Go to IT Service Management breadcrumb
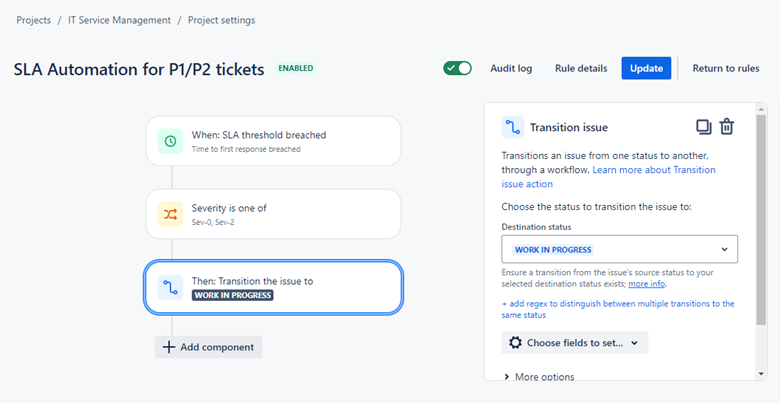This screenshot has width=780, height=403. [x=120, y=20]
